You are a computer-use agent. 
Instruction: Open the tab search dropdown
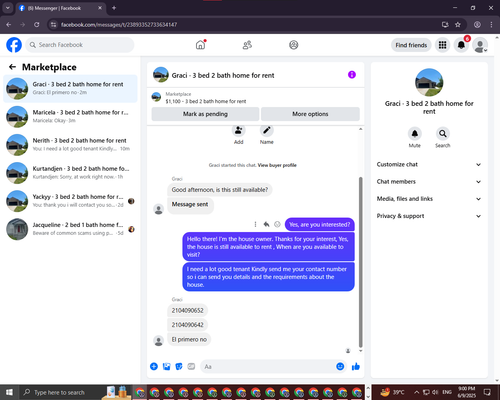click(8, 8)
